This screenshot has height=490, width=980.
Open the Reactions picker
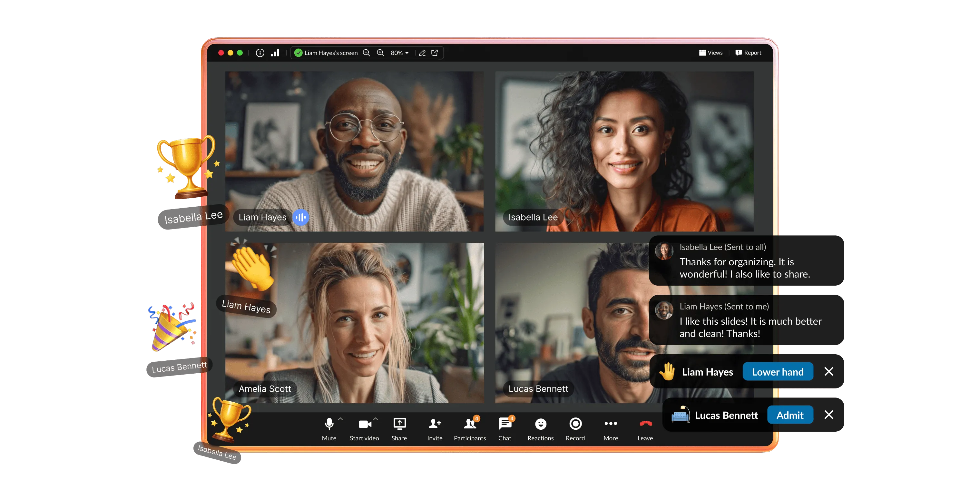tap(540, 429)
